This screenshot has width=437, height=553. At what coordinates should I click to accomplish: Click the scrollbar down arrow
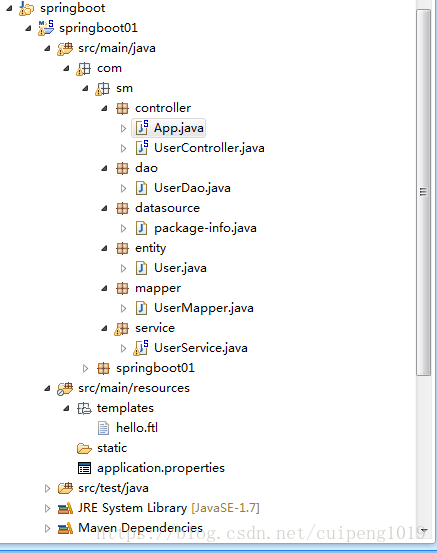point(424,530)
